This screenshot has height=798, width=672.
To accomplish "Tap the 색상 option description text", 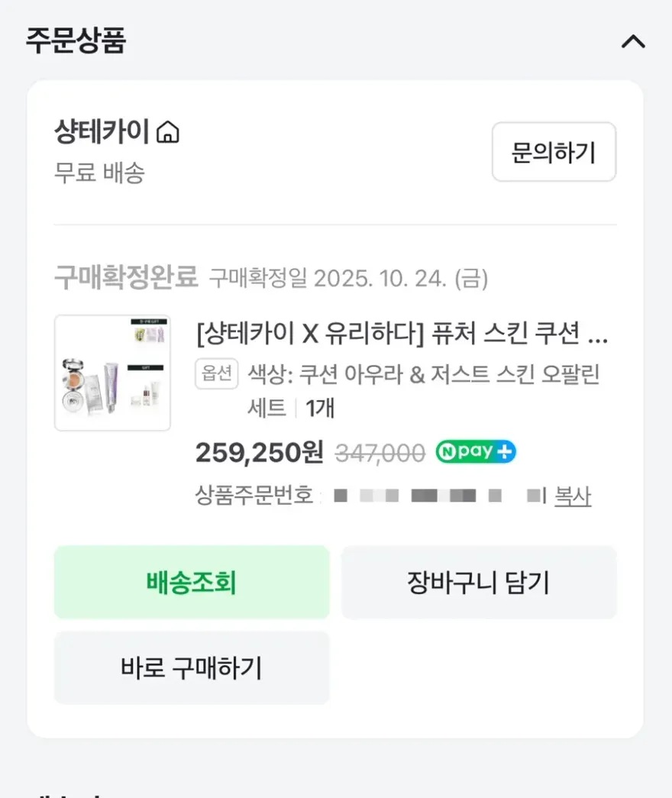I will (x=424, y=391).
